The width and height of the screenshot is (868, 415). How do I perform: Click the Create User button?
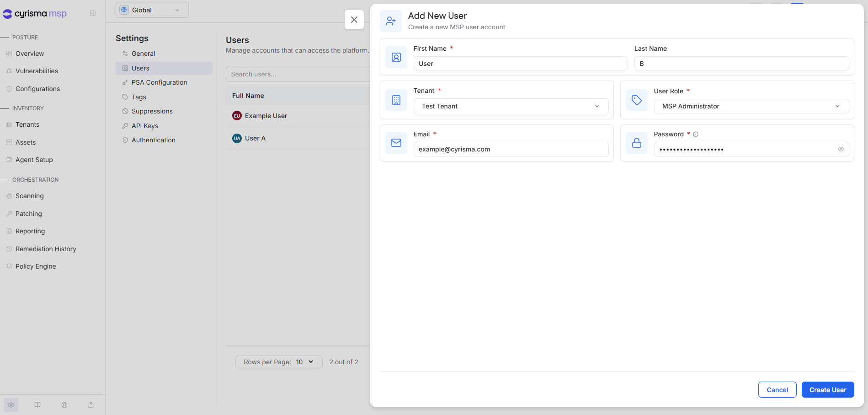click(x=828, y=390)
